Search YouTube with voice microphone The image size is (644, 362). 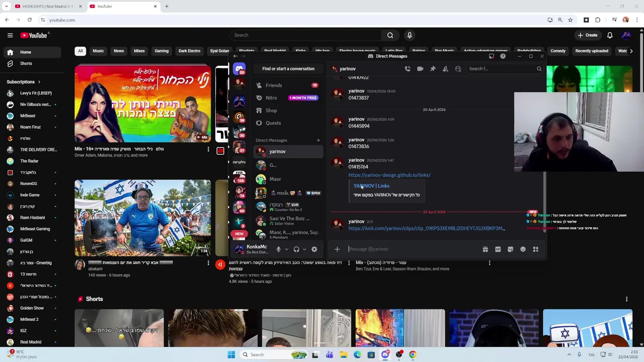[x=410, y=35]
